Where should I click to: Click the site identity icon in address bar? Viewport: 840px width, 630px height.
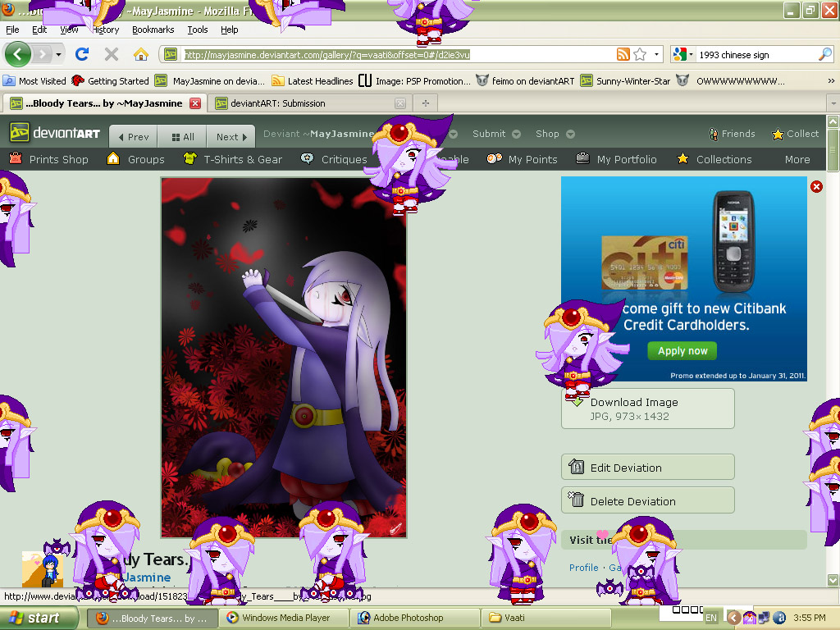(x=171, y=54)
